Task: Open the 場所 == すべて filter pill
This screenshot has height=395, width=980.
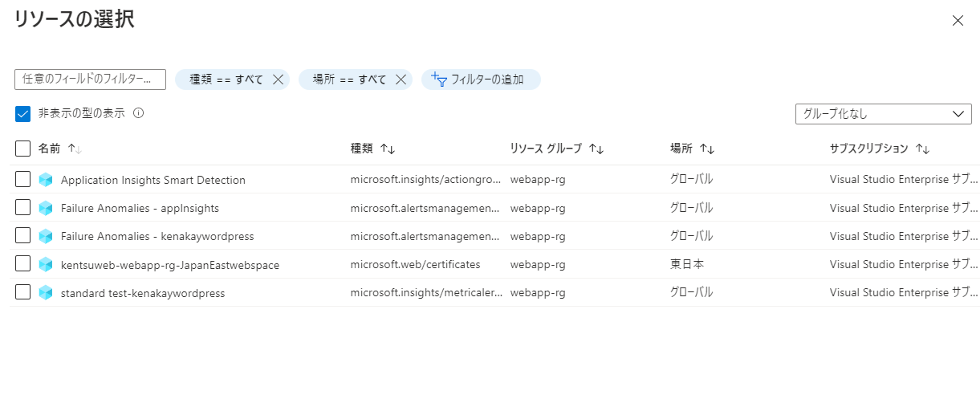Action: [x=349, y=79]
